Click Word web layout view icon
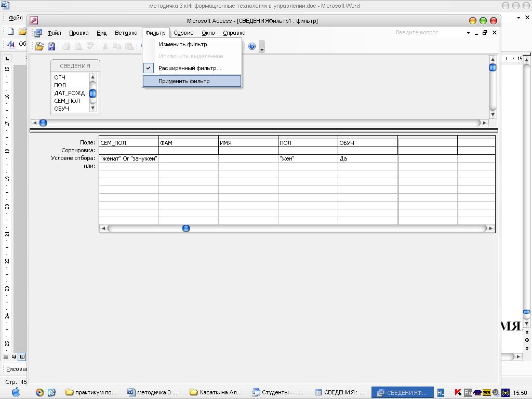The width and height of the screenshot is (532, 399). [14, 356]
